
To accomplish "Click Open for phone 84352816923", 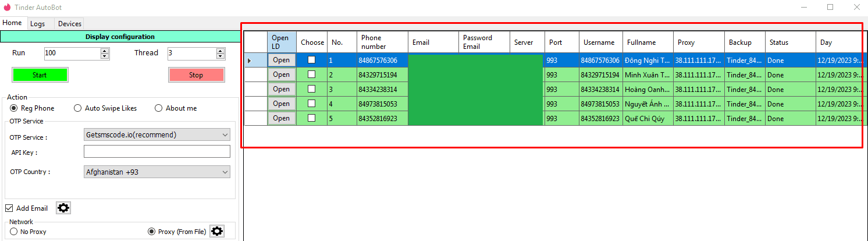I will click(282, 118).
